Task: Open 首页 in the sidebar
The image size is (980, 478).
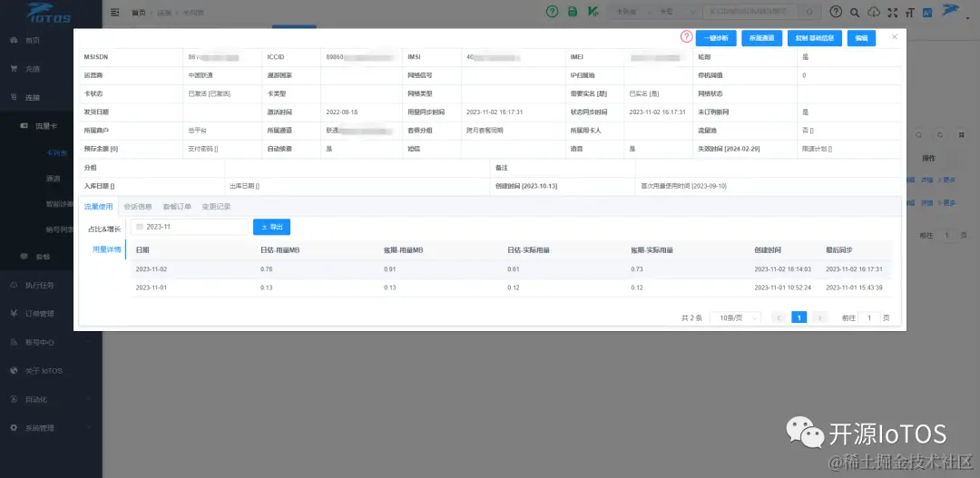Action: coord(33,40)
